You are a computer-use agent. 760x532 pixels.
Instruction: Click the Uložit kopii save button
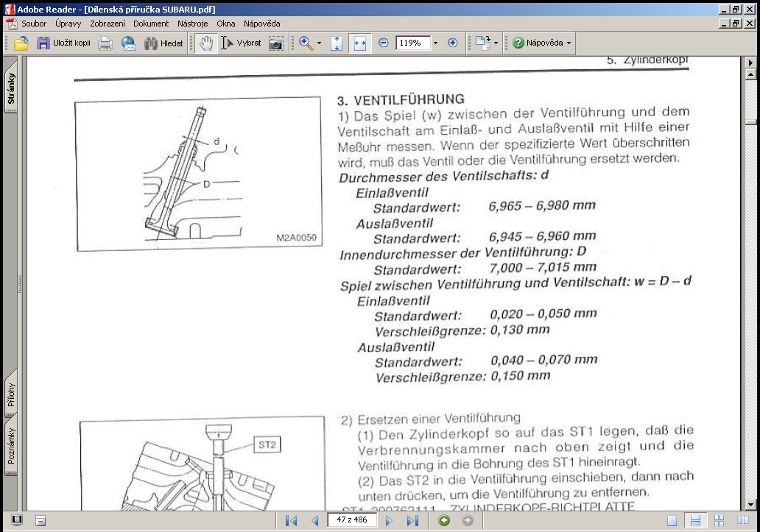click(63, 43)
